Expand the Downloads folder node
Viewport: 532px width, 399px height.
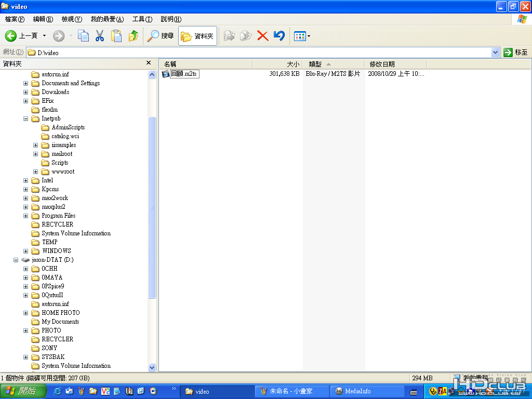pyautogui.click(x=26, y=92)
